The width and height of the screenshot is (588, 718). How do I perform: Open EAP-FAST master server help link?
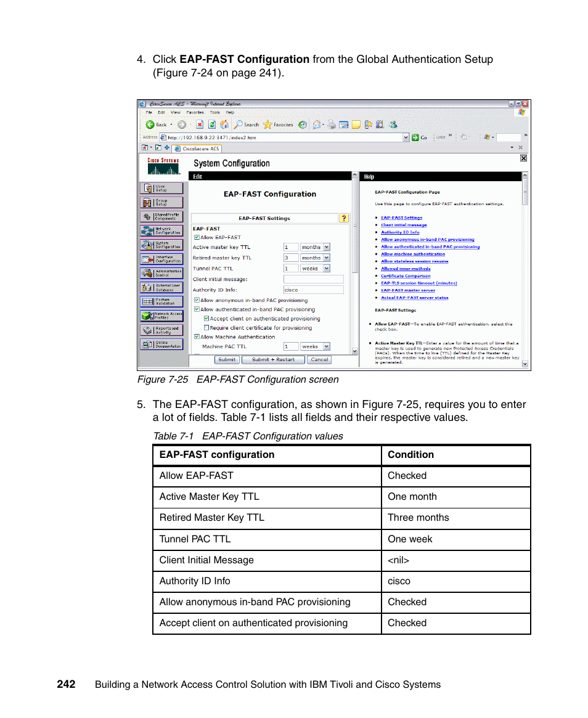pyautogui.click(x=408, y=290)
